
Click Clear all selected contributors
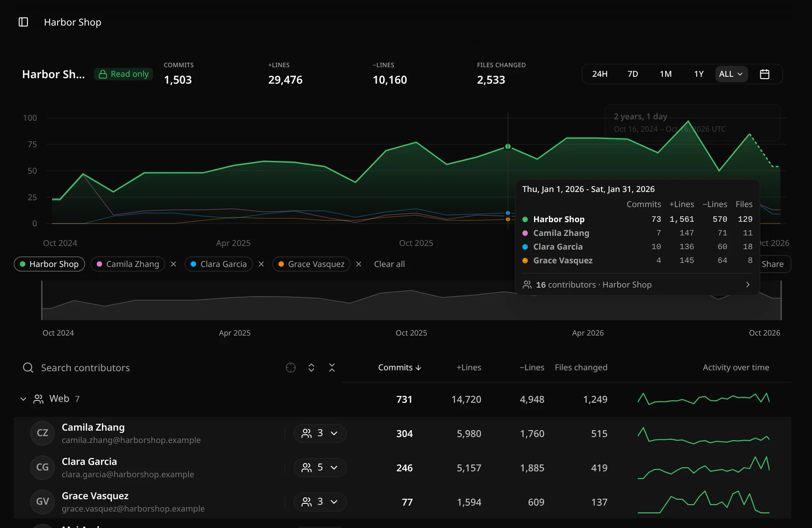point(390,264)
